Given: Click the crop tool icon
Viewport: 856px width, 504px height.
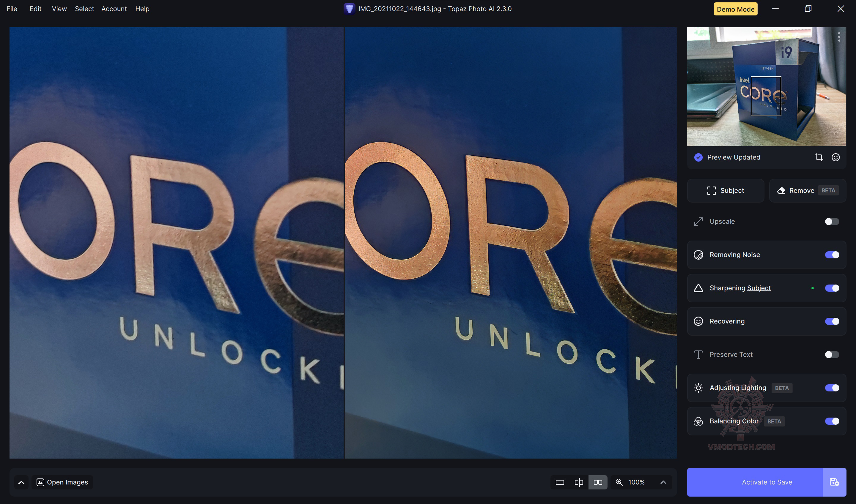Looking at the screenshot, I should (x=819, y=157).
